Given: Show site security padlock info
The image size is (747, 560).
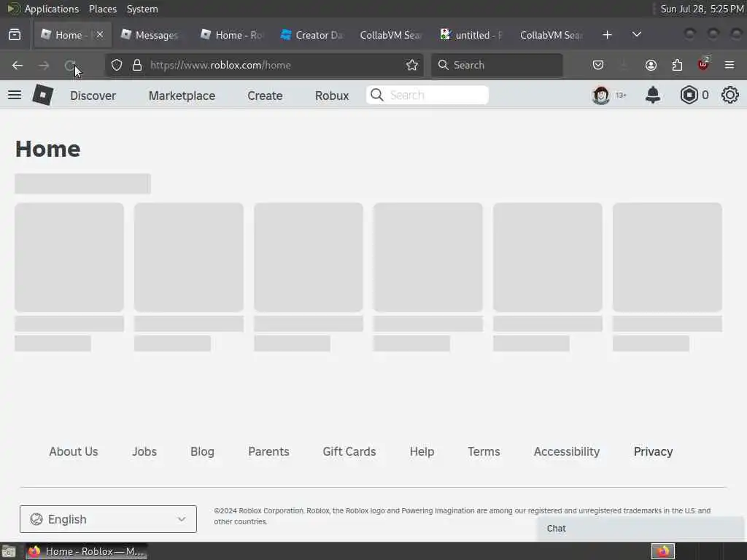Looking at the screenshot, I should (x=137, y=65).
